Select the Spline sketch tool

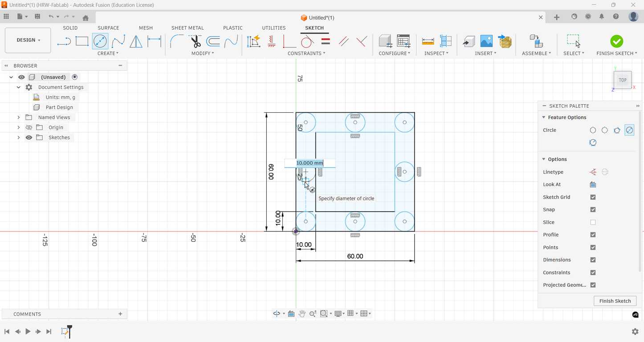(118, 41)
